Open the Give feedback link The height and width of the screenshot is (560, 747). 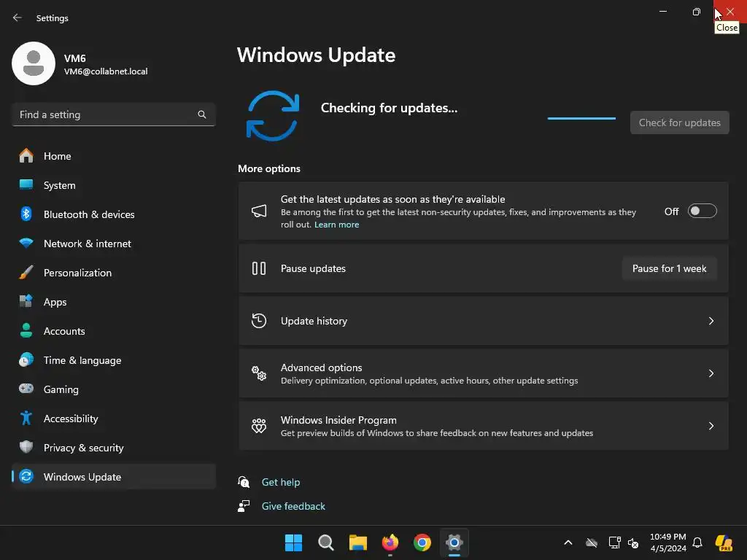point(293,506)
